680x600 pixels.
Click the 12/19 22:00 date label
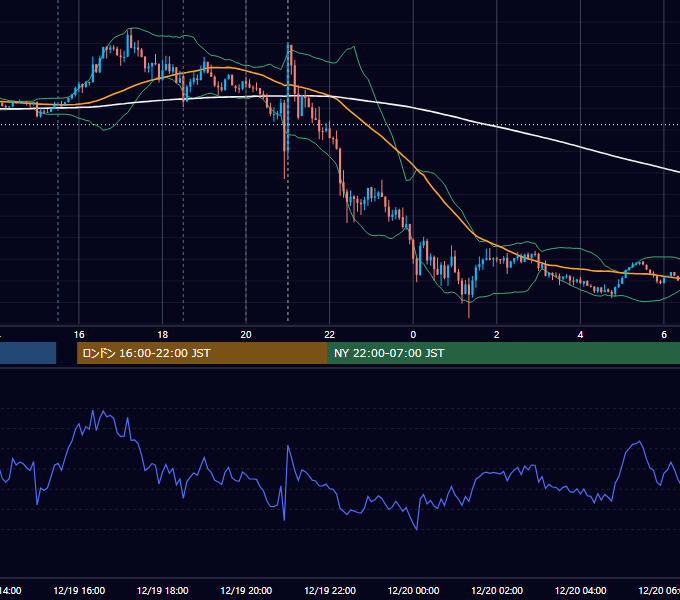(x=330, y=590)
